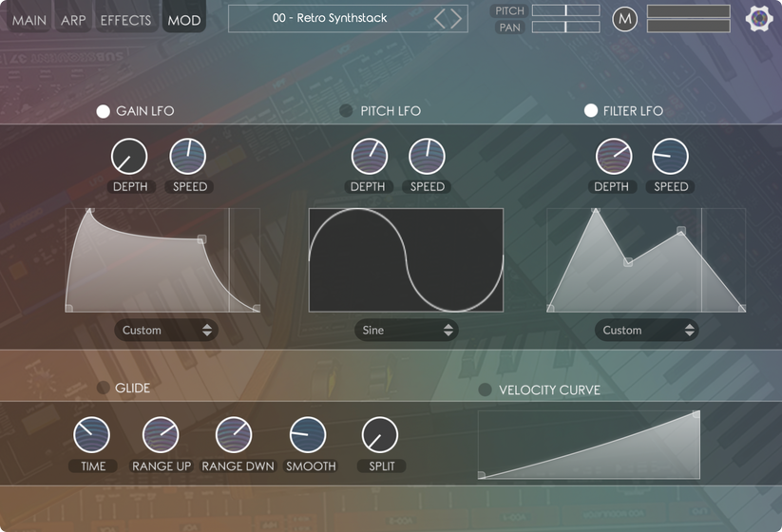Turn on the Glide toggle
The width and height of the screenshot is (782, 532).
coord(104,388)
